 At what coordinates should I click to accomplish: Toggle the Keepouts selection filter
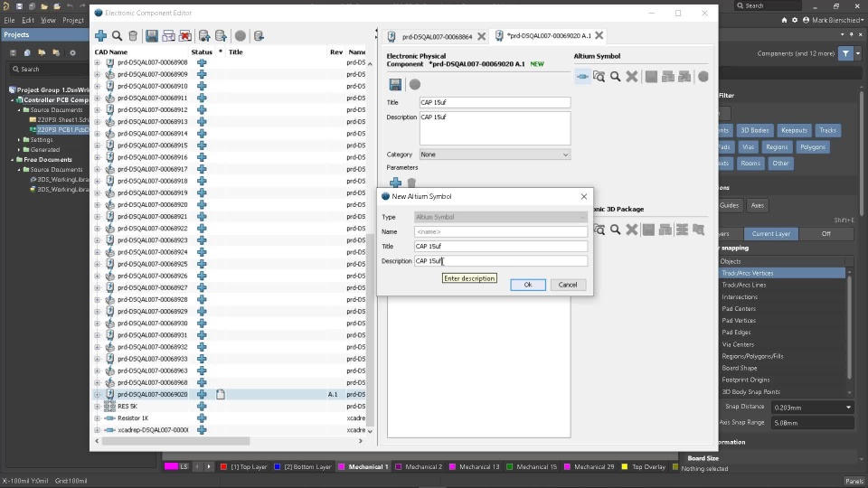click(794, 130)
